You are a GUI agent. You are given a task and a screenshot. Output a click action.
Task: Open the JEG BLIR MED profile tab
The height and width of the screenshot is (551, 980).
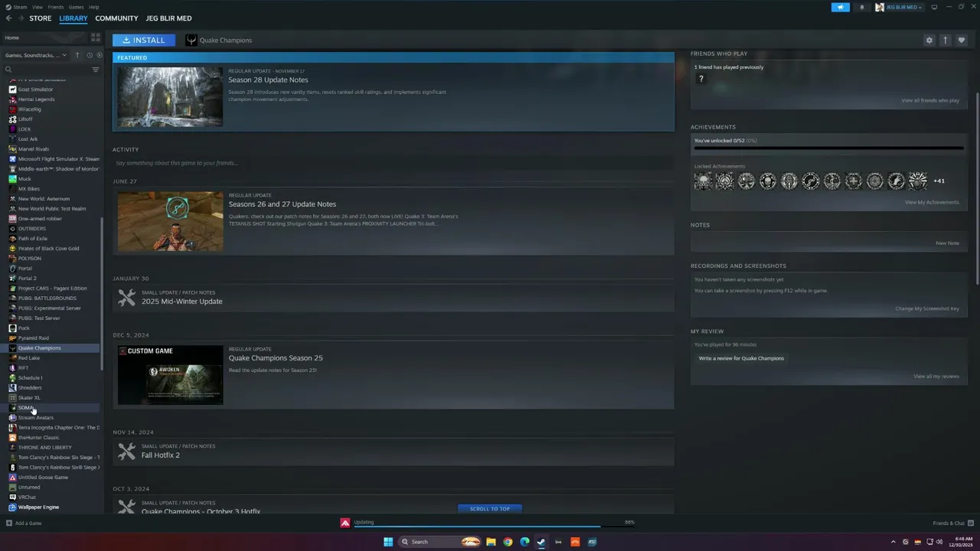(168, 18)
